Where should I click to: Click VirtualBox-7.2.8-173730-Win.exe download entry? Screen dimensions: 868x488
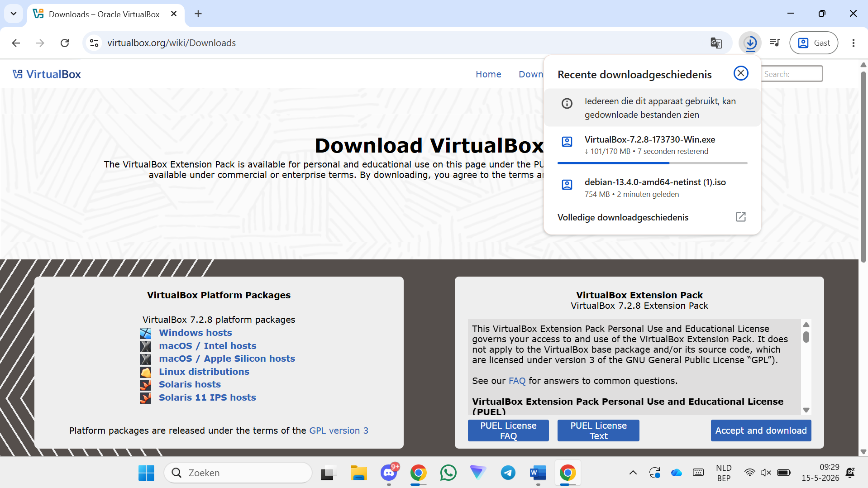click(x=652, y=145)
